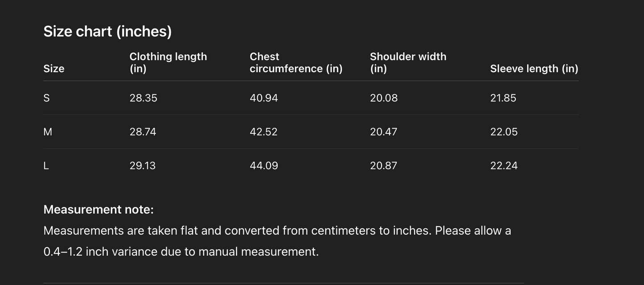
Task: Select the 40.94 chest circumference cell
Action: pos(263,98)
